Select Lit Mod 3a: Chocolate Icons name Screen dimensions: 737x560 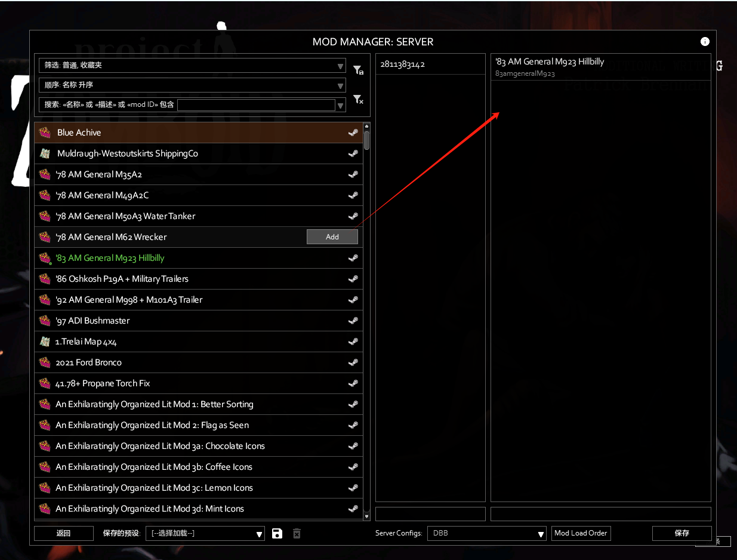click(160, 446)
